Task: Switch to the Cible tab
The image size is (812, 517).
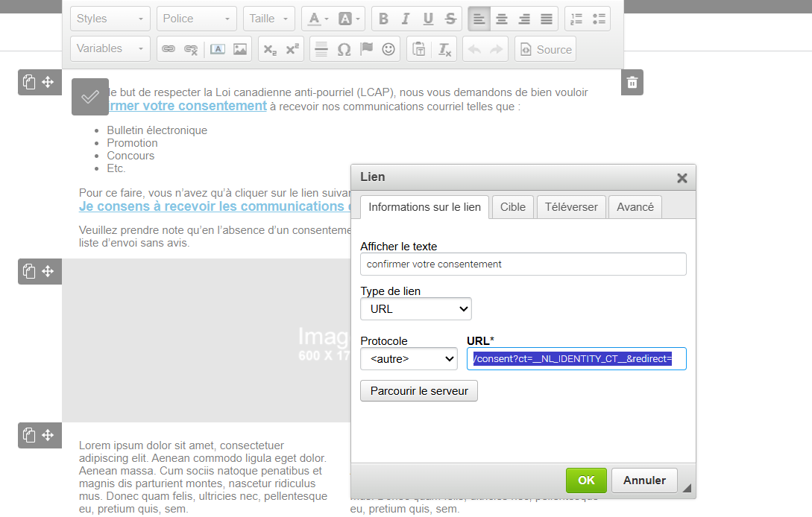Action: 512,207
